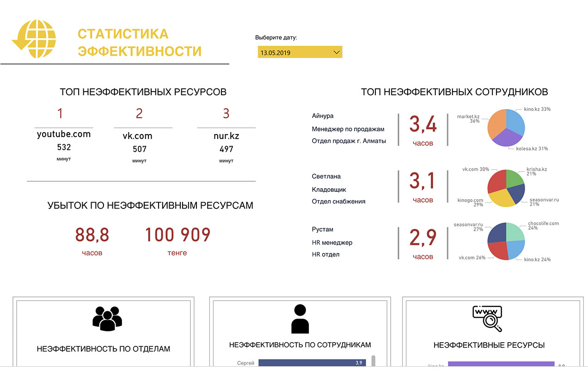
Task: Click the departments group people icon
Action: coord(107,319)
